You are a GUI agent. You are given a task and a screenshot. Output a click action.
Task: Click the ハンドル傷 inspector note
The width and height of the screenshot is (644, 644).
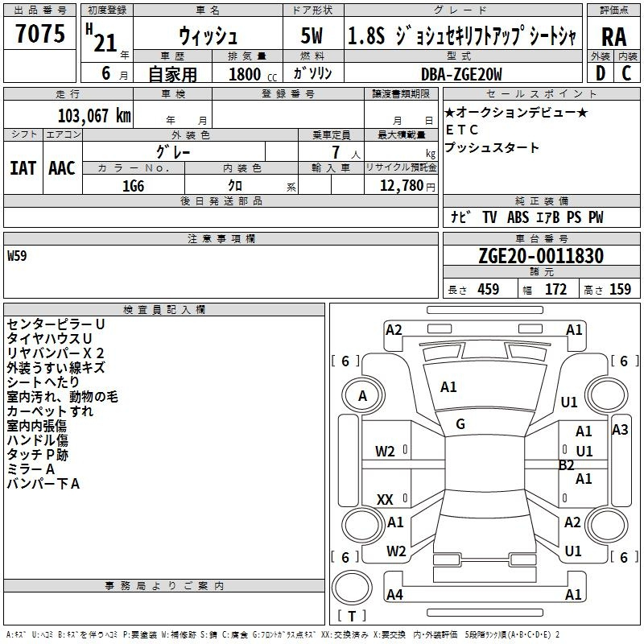[x=37, y=440]
